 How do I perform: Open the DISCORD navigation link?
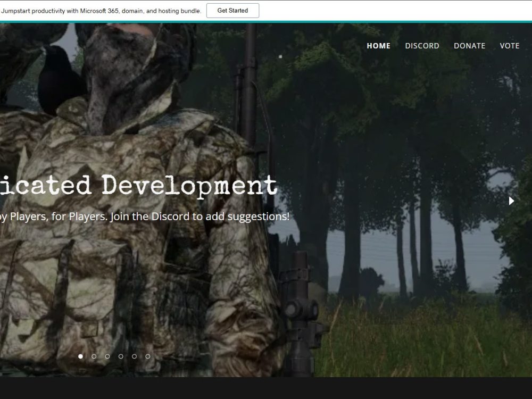tap(422, 46)
